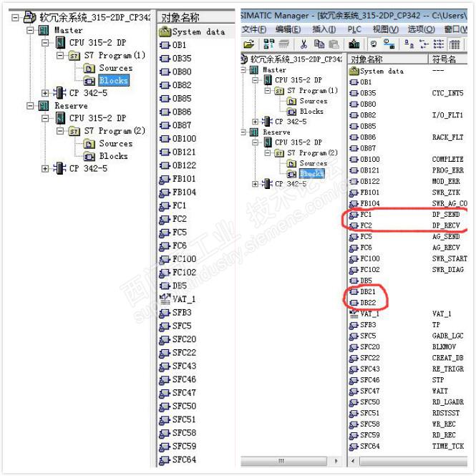Screen dimensions: 476x476
Task: Click the highlighted Blocks folder icon in left-hand tree
Action: [x=89, y=81]
